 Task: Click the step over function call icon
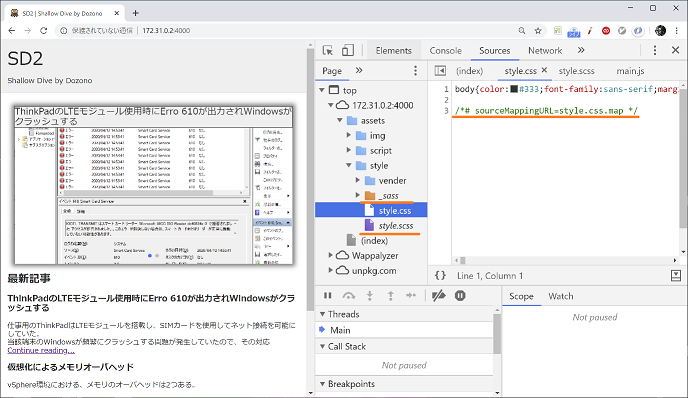pos(348,296)
